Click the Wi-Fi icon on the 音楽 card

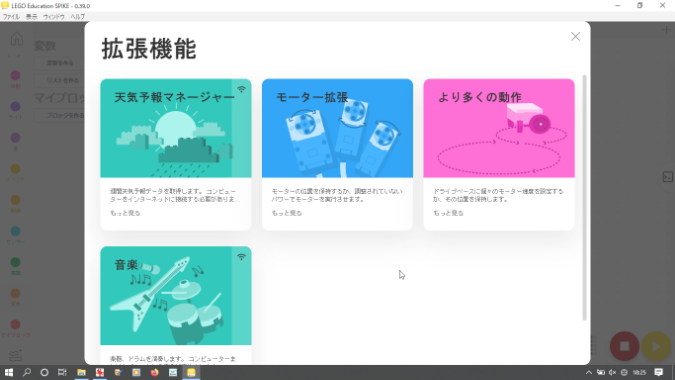click(242, 257)
